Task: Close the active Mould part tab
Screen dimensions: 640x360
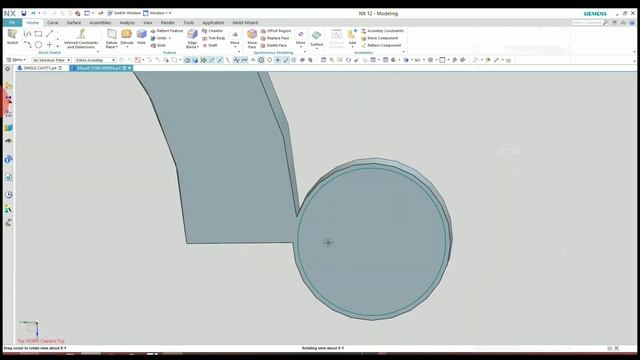Action: [130, 68]
